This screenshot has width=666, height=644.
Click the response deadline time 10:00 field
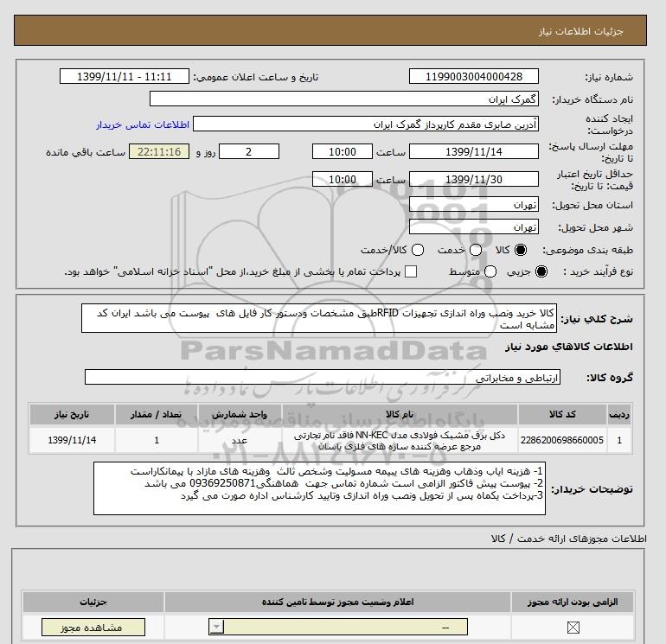pyautogui.click(x=343, y=151)
